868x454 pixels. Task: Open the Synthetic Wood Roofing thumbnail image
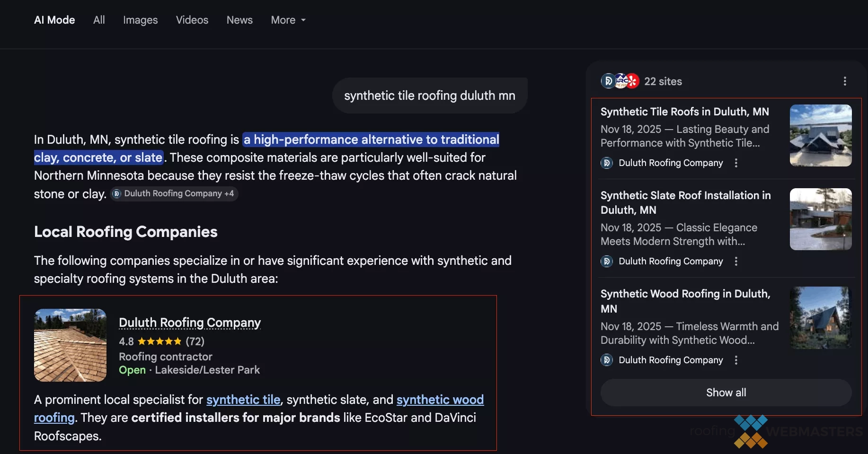click(x=821, y=318)
